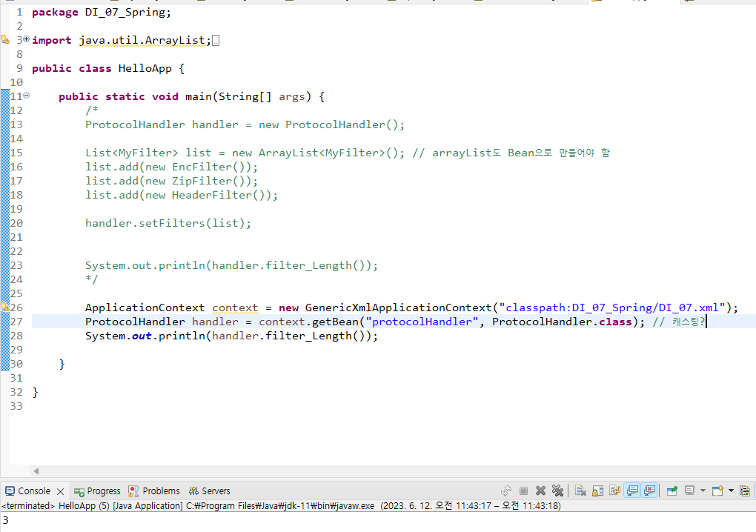The image size is (756, 532).
Task: Open the Display Selected Console dropdown arrow
Action: (703, 491)
